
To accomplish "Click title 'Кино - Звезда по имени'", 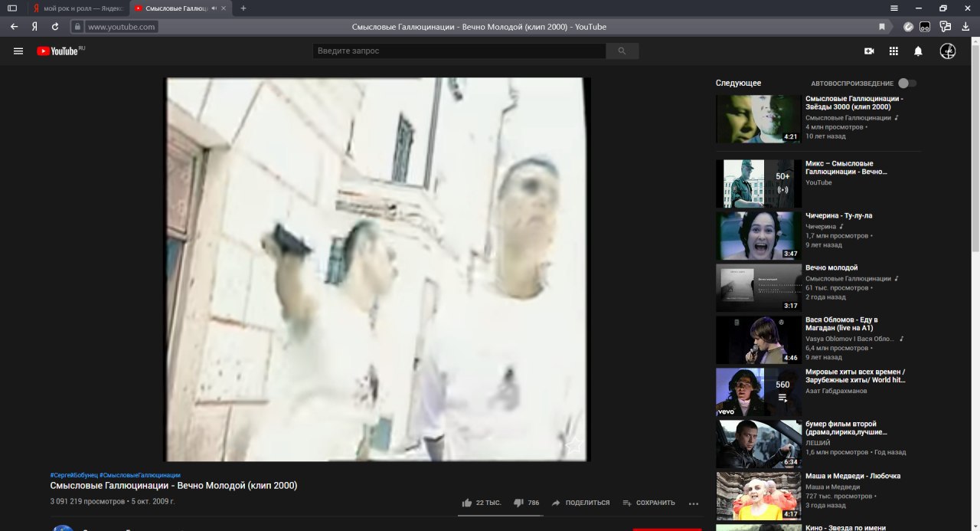I will coord(845,527).
